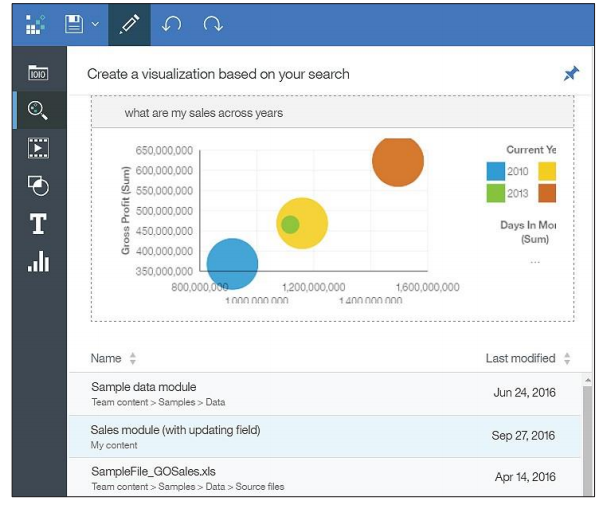Viewport: 614px width, 508px height.
Task: Click the Redo arrow icon
Action: point(212,24)
